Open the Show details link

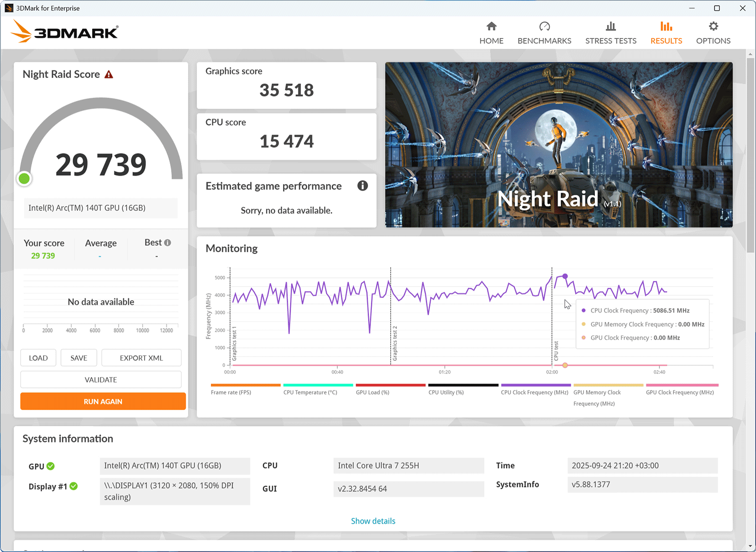(x=373, y=521)
